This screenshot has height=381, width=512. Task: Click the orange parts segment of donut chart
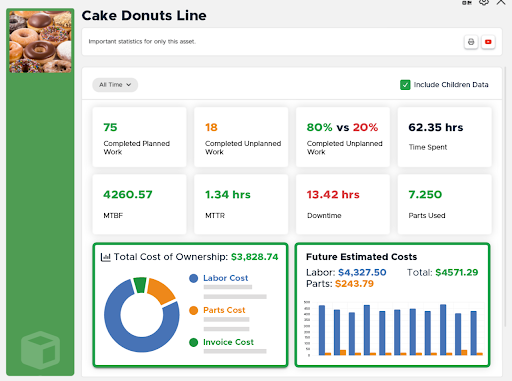[160, 291]
